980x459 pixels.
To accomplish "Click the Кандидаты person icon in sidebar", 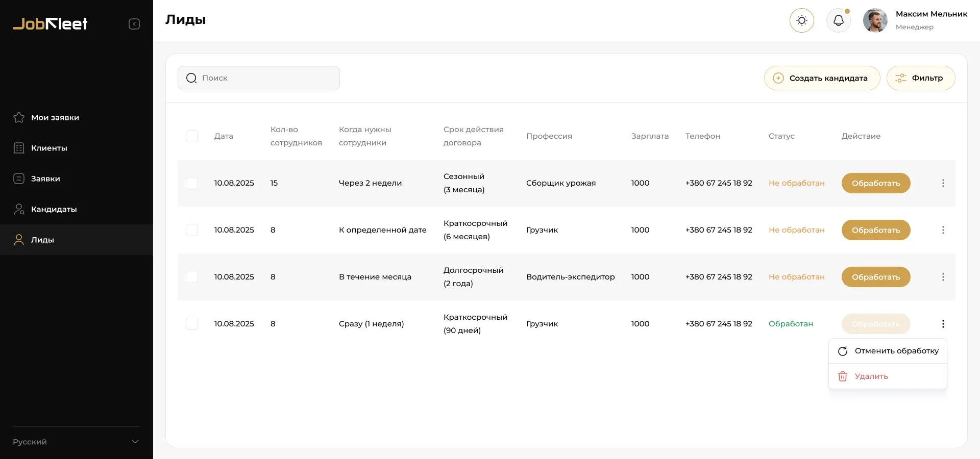I will tap(19, 209).
